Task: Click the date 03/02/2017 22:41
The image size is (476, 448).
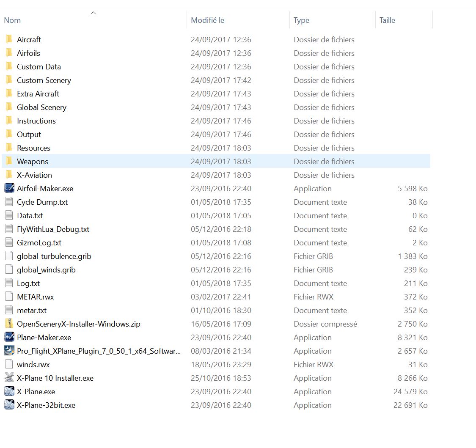Action: (221, 297)
